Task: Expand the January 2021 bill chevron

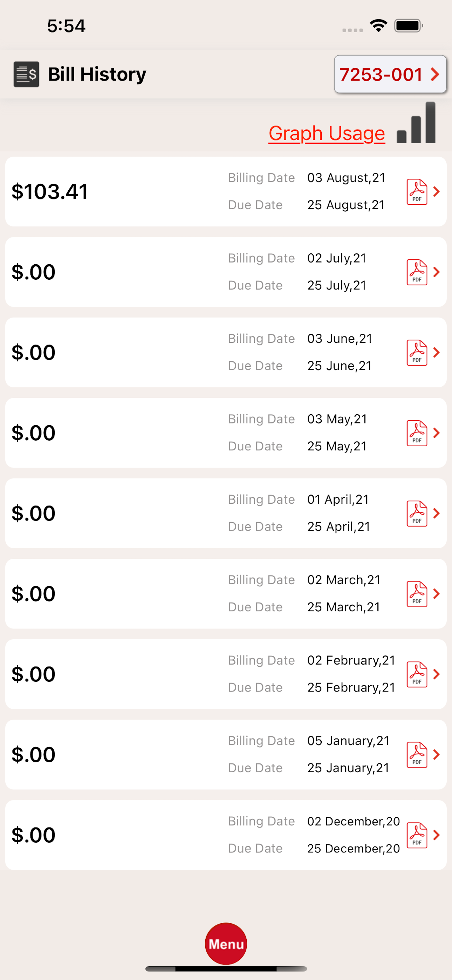Action: point(437,754)
